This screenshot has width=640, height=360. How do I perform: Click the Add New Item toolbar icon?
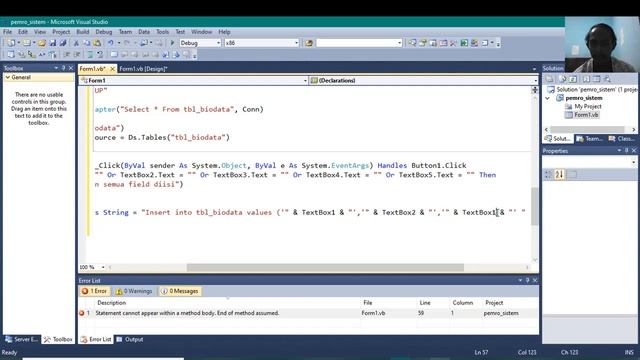(x=27, y=43)
